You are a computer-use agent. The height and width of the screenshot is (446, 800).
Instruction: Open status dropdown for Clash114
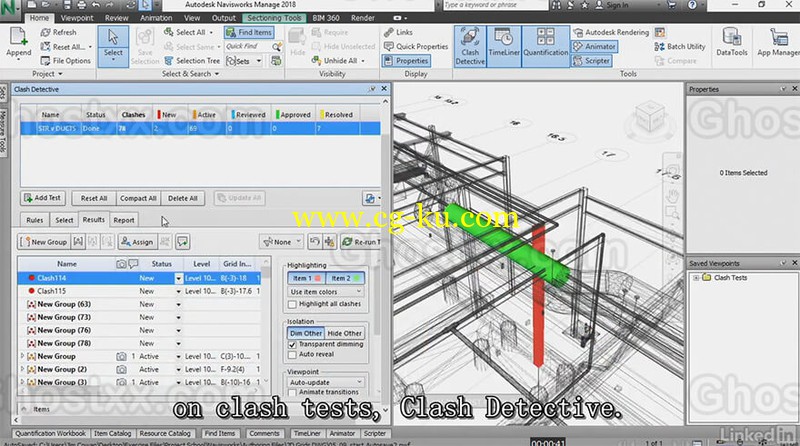pos(178,279)
